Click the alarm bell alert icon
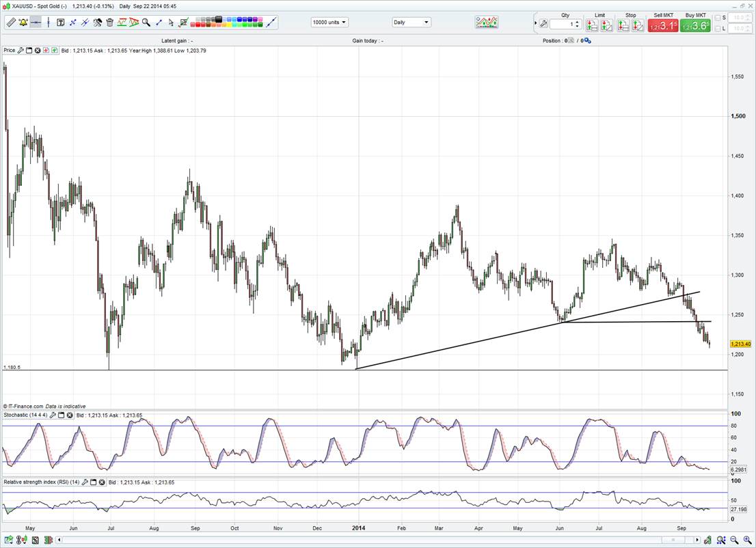Screen dimensions: 756x548 pos(23,23)
